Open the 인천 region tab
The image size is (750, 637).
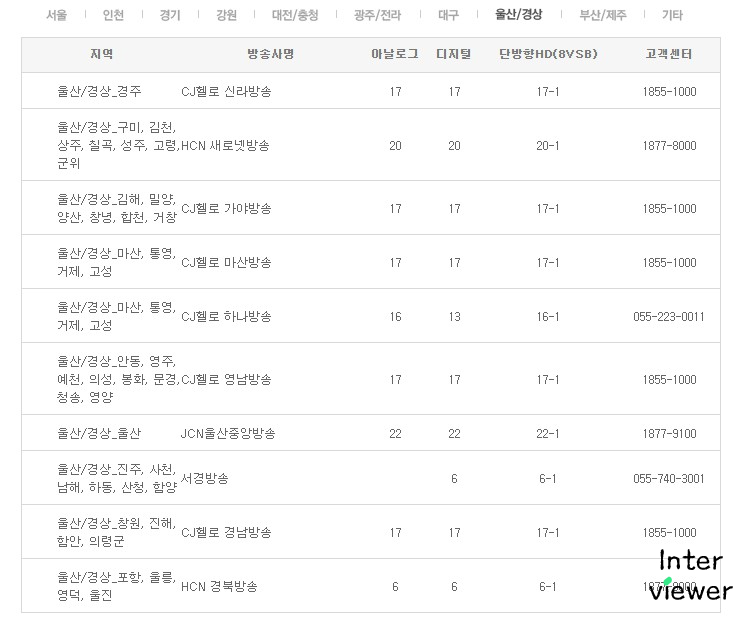113,15
